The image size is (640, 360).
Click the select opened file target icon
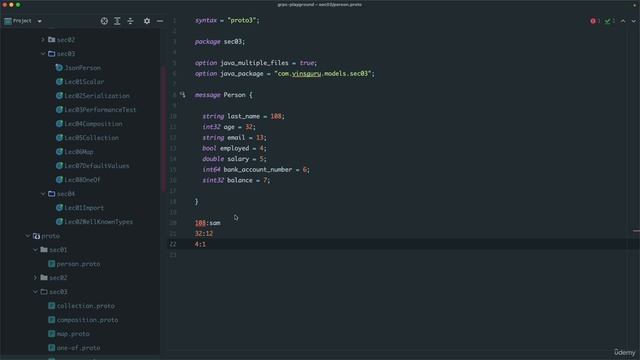(104, 21)
